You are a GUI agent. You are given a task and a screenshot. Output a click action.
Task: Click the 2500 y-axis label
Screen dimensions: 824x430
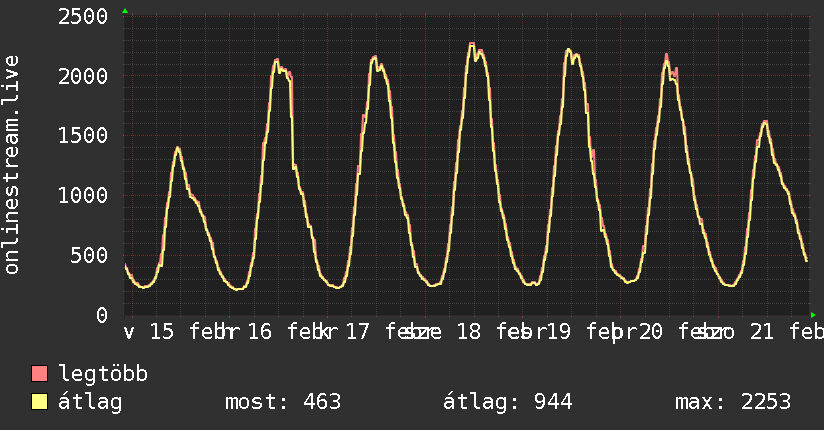84,16
